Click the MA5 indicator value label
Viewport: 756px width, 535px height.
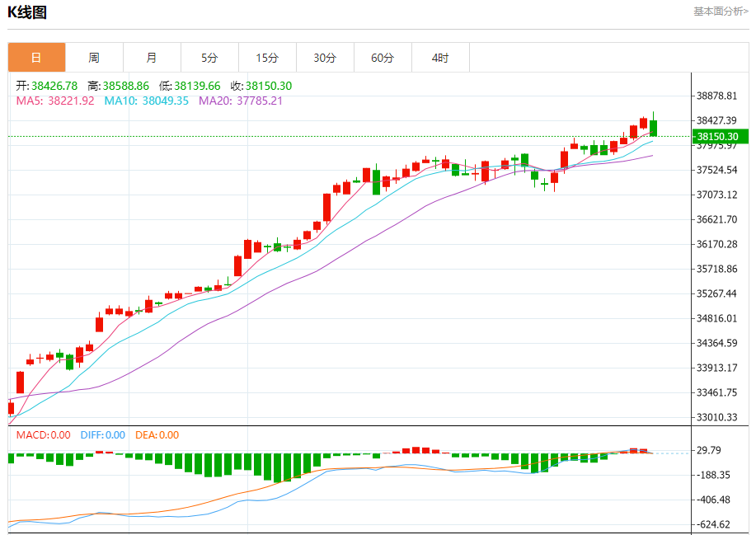[x=55, y=101]
